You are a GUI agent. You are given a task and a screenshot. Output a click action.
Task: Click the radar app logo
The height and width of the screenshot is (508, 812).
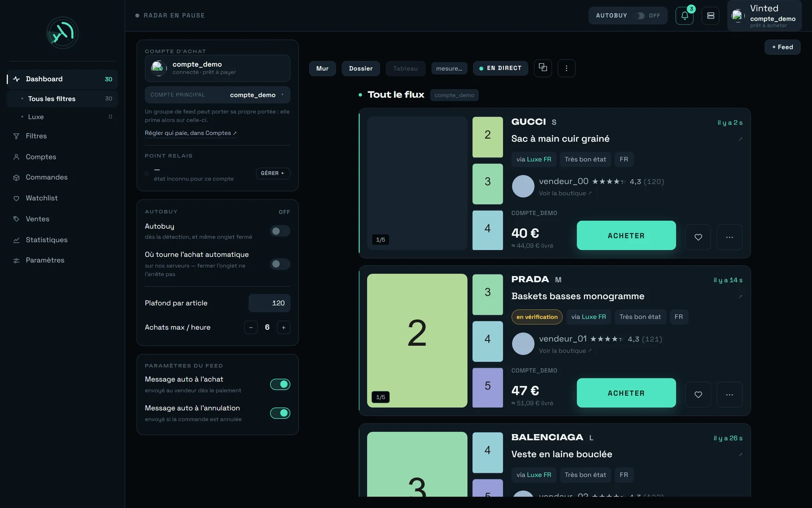(x=62, y=33)
